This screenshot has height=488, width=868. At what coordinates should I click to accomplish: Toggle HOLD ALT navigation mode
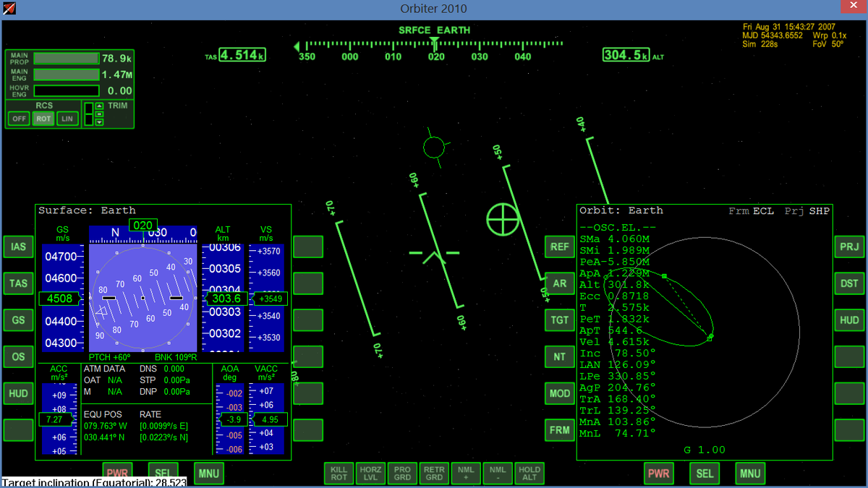click(x=529, y=474)
